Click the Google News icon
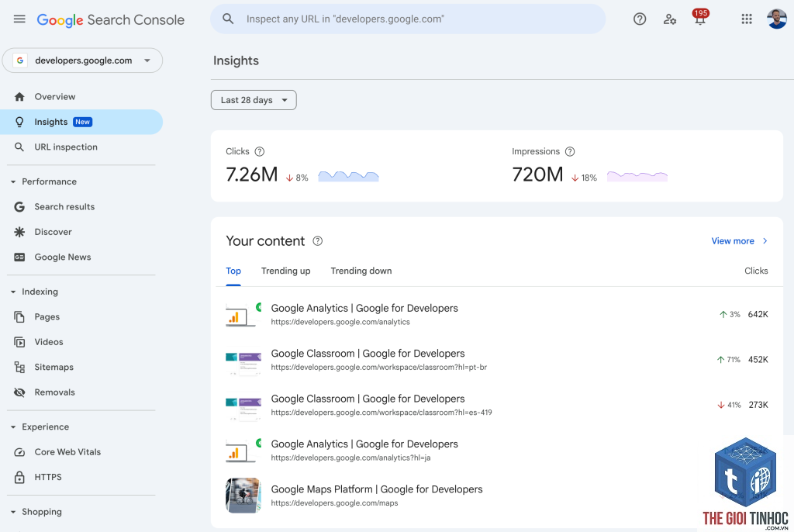Image resolution: width=794 pixels, height=532 pixels. [19, 257]
